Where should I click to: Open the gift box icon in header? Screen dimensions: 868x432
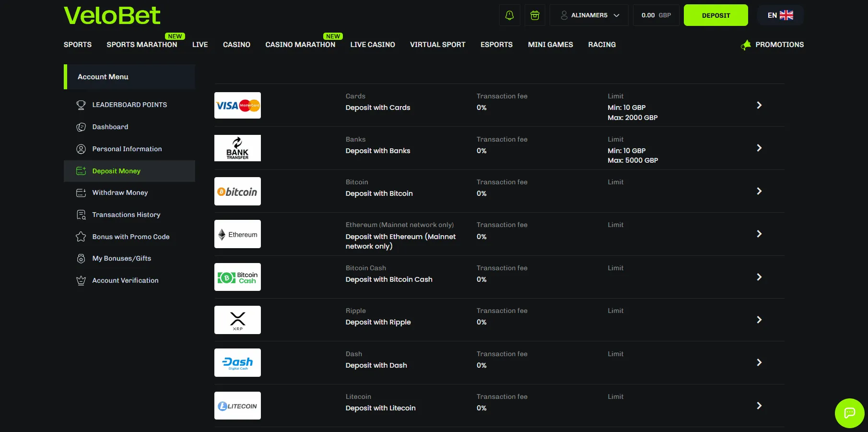(x=535, y=15)
